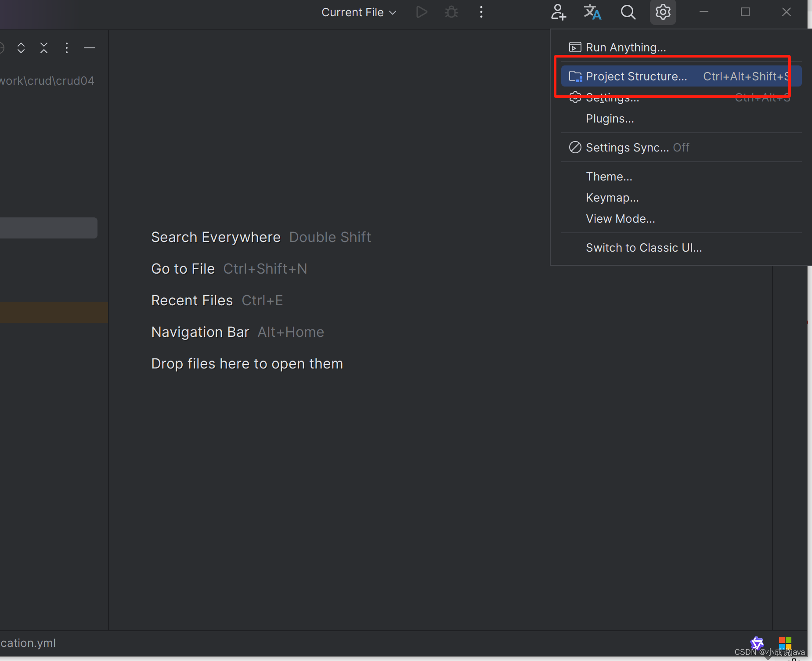Open Recent Files
Viewport: 812px width, 661px height.
tap(191, 300)
